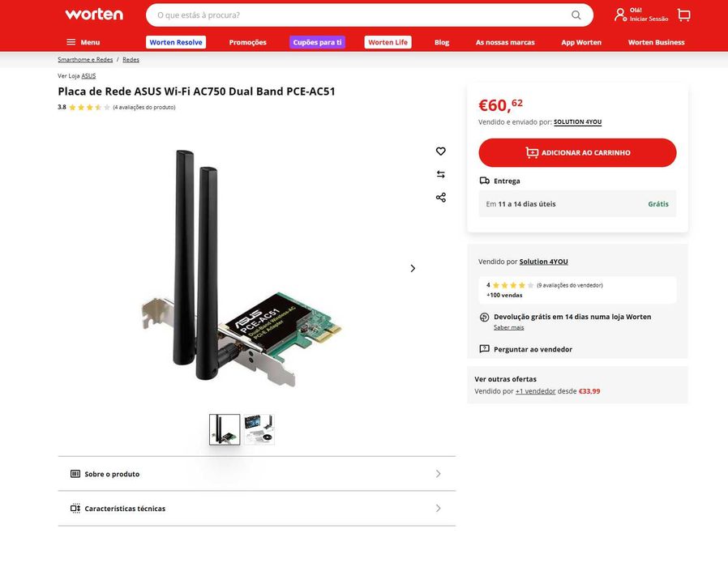The height and width of the screenshot is (567, 728).
Task: Click the user account icon to sign in
Action: (620, 15)
